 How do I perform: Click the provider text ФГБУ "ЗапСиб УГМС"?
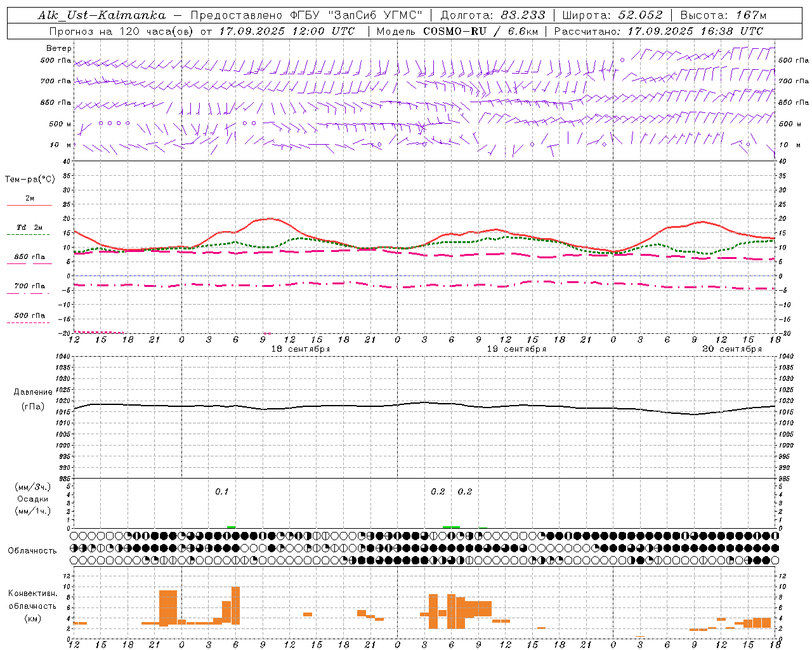coord(358,16)
